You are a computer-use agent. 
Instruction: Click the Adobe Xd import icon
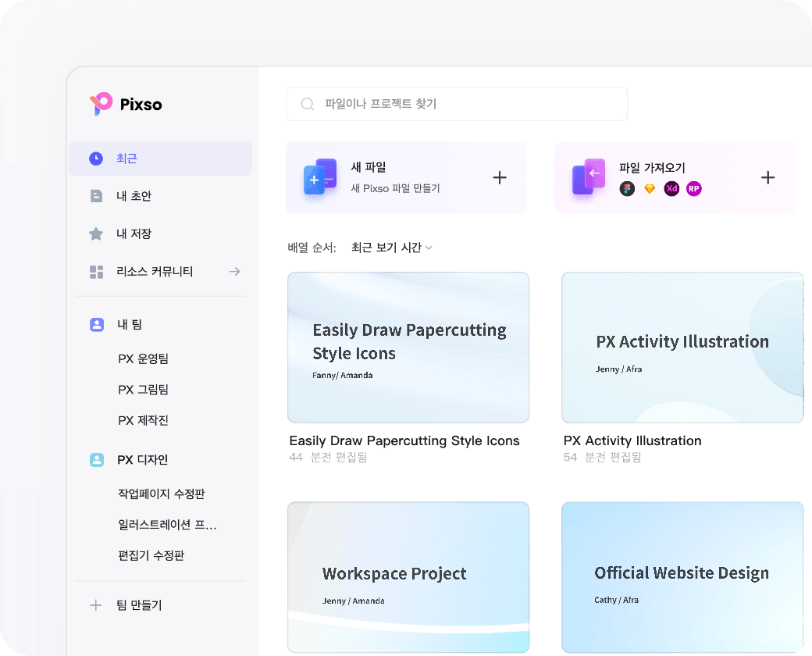coord(671,189)
